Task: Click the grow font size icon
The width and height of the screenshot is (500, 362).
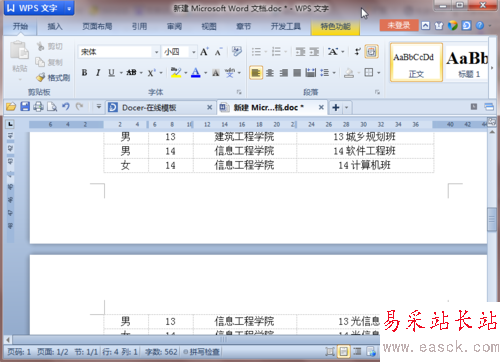Action: tap(204, 52)
